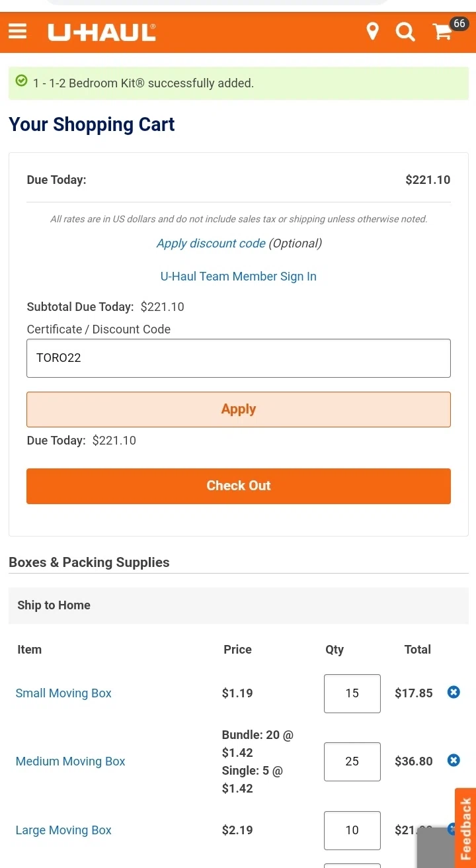Remove the Small Moving Box via its X icon
Screen dimensions: 476x868
[454, 692]
